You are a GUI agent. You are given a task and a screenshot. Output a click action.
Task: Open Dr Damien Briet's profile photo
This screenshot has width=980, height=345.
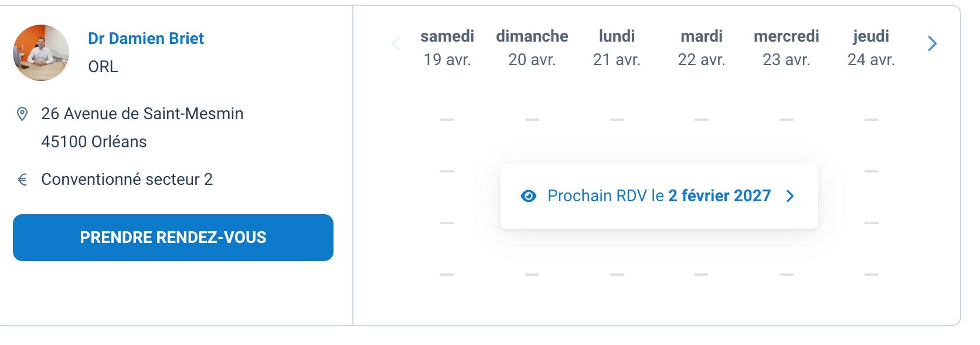click(x=41, y=53)
